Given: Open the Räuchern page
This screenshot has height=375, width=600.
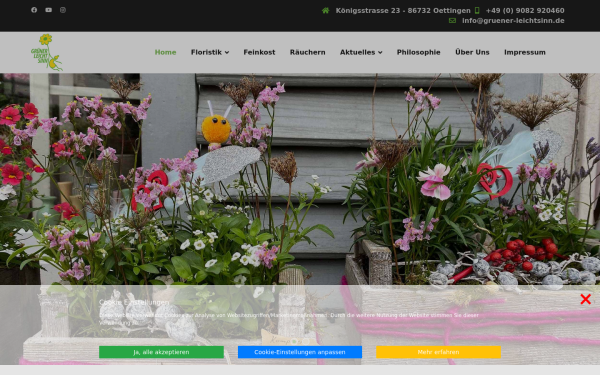Looking at the screenshot, I should (308, 52).
